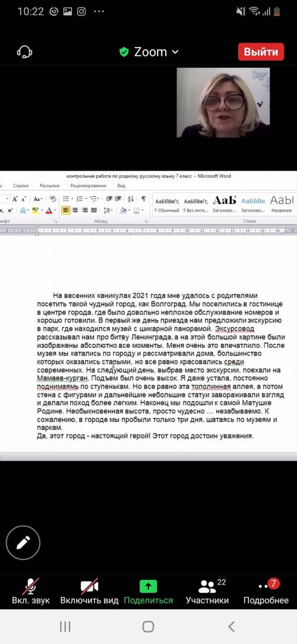Apply Название title style

(282, 204)
